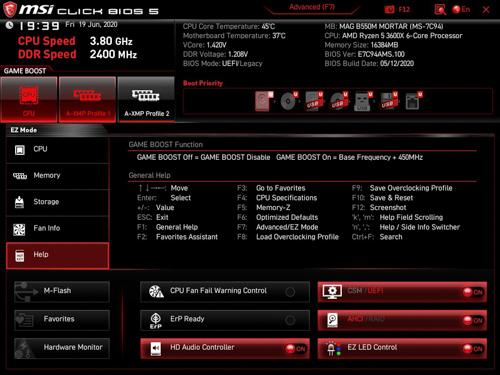Click the date 'Fri 19 Jun, 2020'
Viewport: 500px width, 375px height.
tap(91, 25)
